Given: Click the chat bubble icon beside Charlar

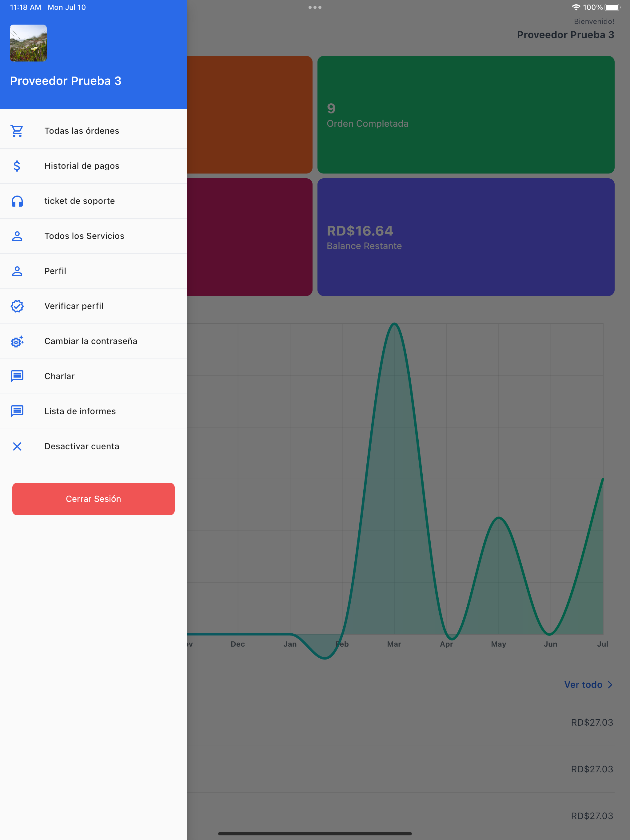Looking at the screenshot, I should click(x=17, y=376).
